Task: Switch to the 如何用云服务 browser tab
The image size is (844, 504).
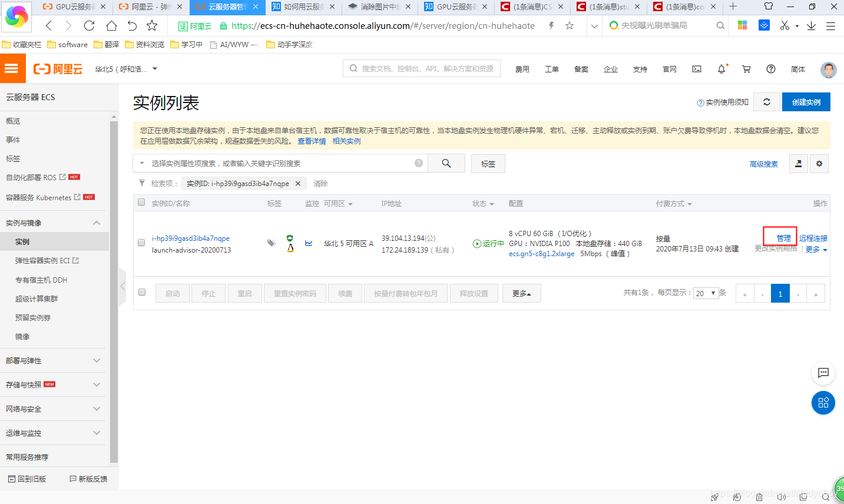Action: click(x=304, y=7)
